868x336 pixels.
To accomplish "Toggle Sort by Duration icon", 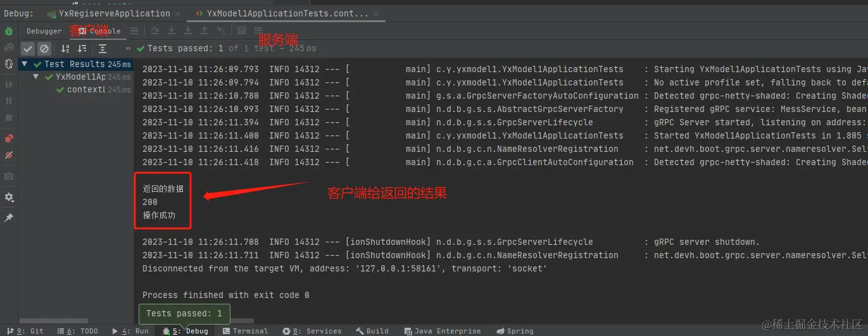I will point(82,49).
